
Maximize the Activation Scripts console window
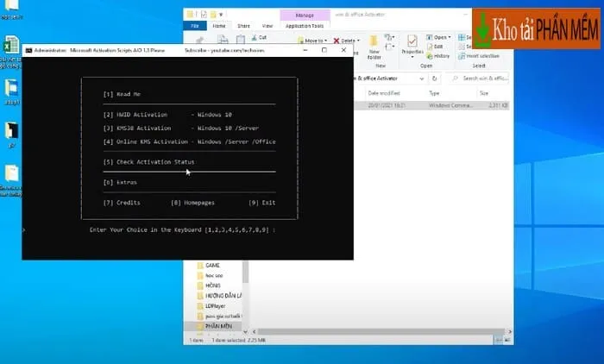[324, 50]
